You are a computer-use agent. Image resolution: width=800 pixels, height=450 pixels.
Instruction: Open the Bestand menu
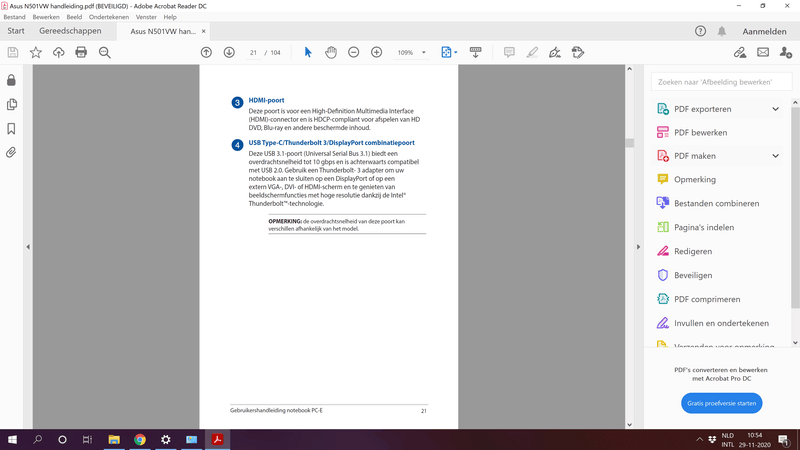tap(14, 17)
